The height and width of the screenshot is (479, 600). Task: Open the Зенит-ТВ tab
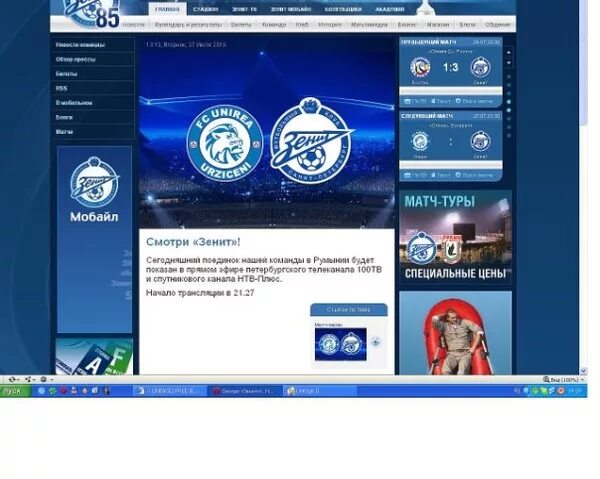click(245, 9)
